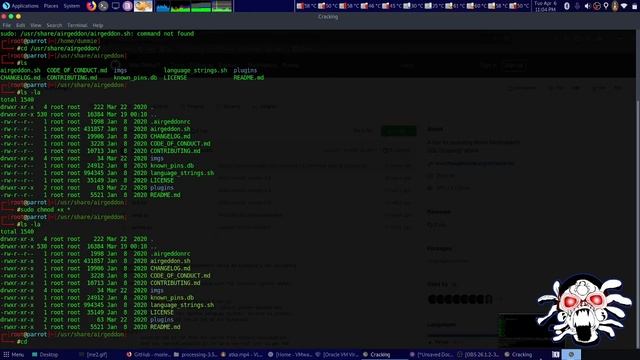Click 'plugins' in the plain ls output

(245, 70)
